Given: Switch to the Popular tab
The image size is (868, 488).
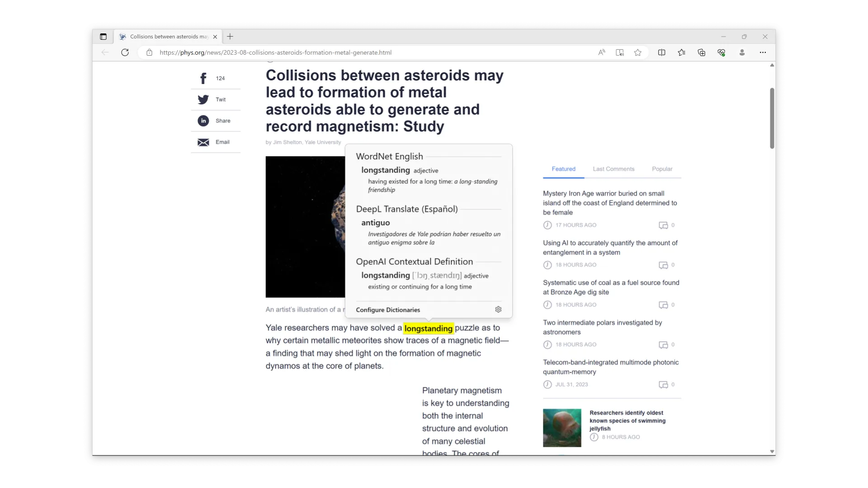Looking at the screenshot, I should (x=662, y=169).
